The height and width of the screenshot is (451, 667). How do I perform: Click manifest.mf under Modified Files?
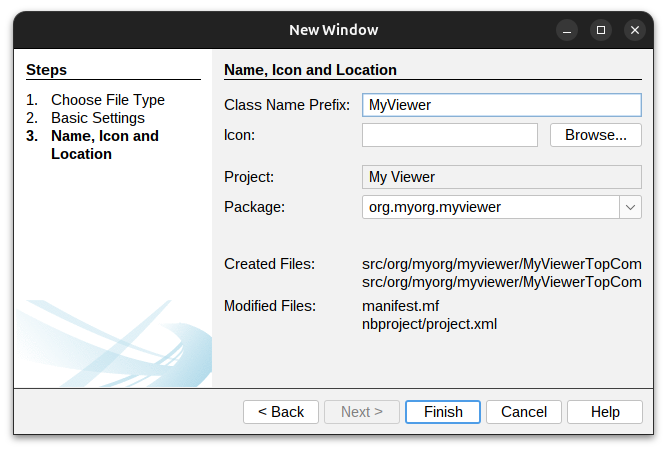click(x=400, y=306)
